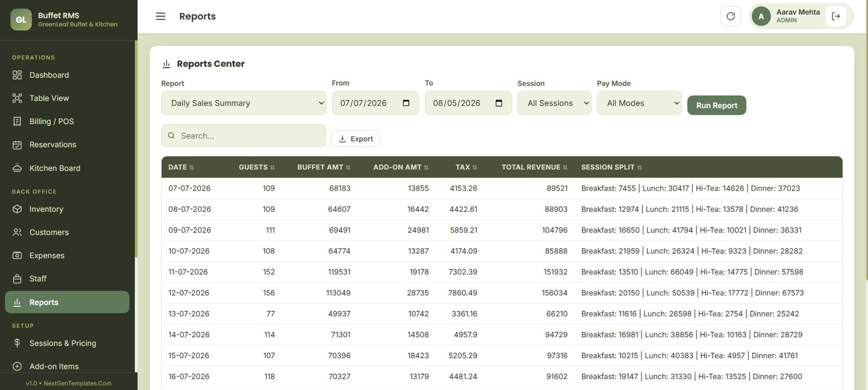Click the refresh icon button
The width and height of the screenshot is (868, 390).
coord(730,16)
